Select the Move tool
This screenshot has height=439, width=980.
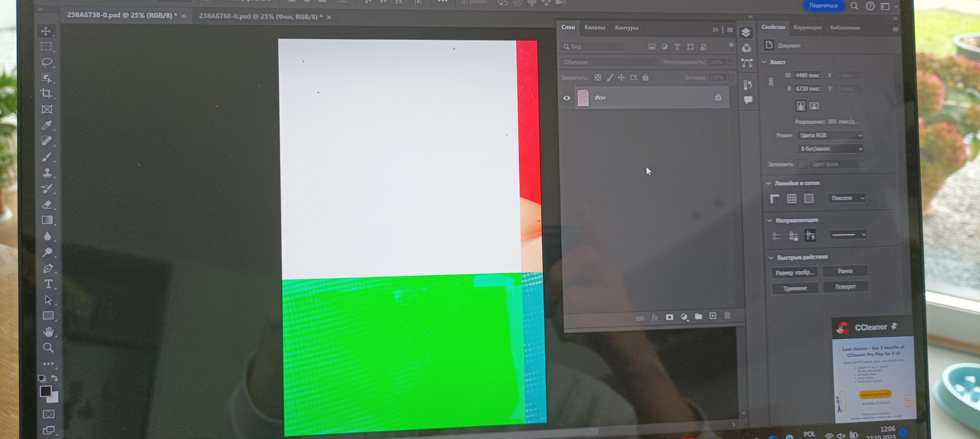click(46, 31)
